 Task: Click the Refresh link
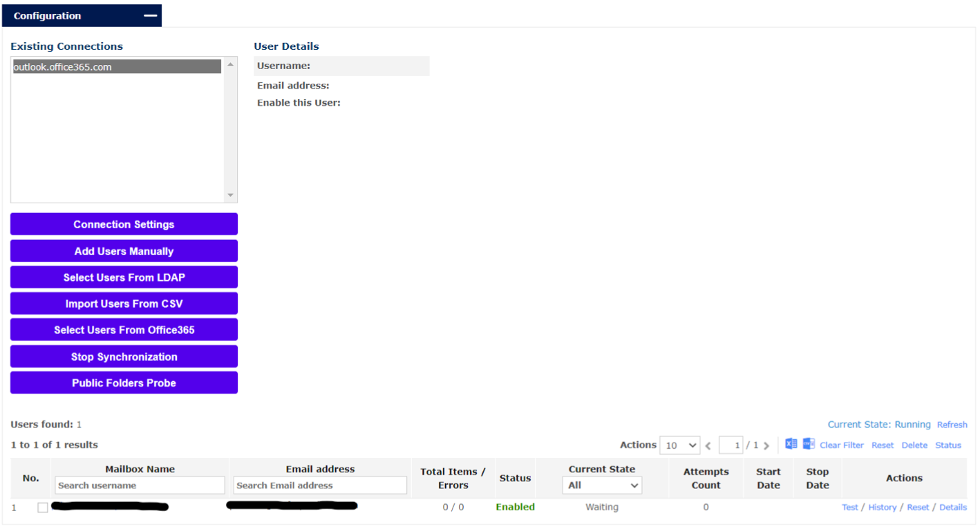point(952,425)
